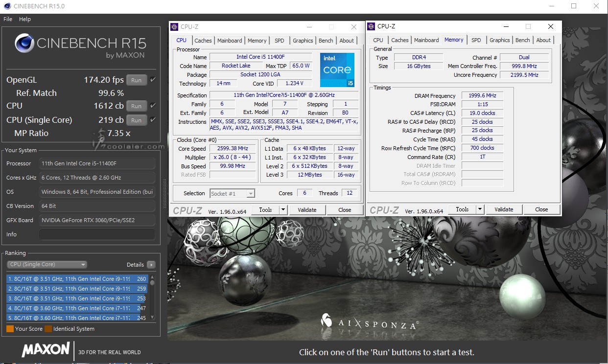Switch to the Caches tab in left CPU-Z
Screen dimensions: 608x364
pos(203,41)
